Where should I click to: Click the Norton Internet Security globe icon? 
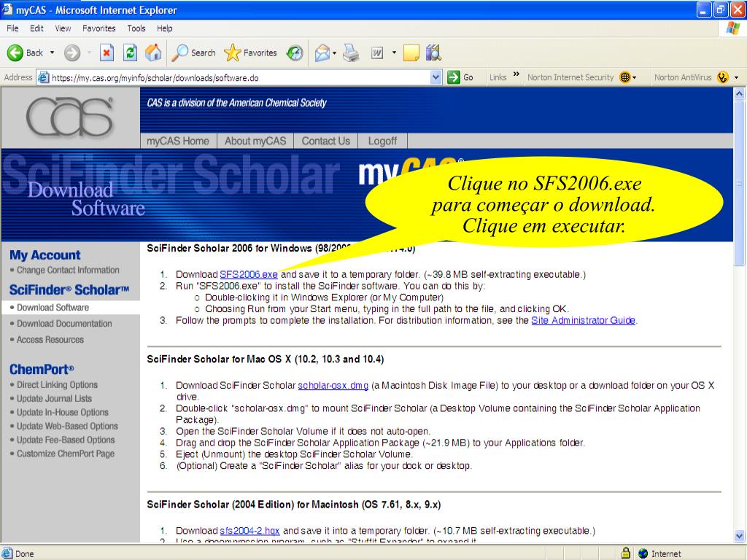(x=624, y=77)
